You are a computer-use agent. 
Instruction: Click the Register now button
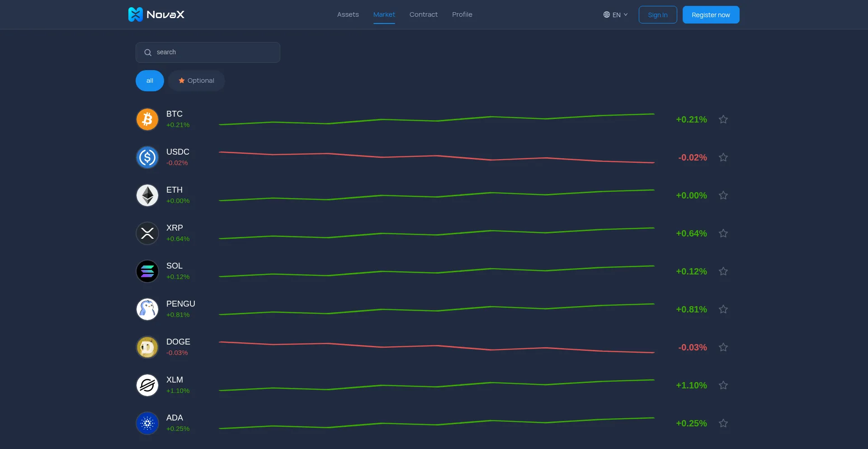pyautogui.click(x=711, y=14)
